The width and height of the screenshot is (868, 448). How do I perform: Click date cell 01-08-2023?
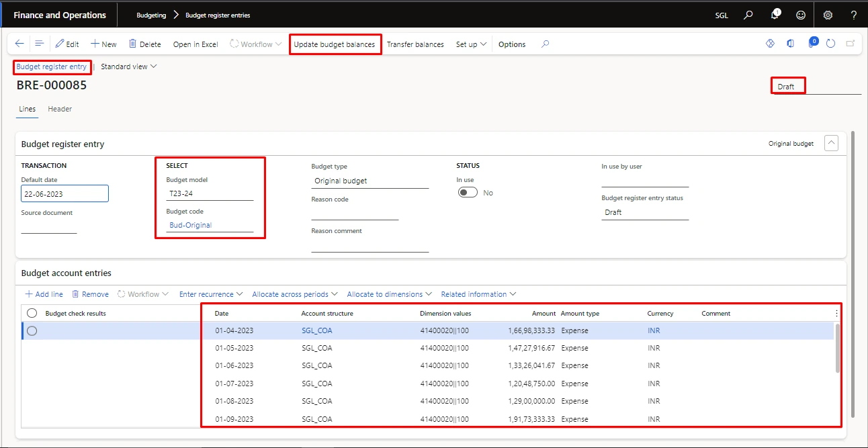[x=234, y=401]
